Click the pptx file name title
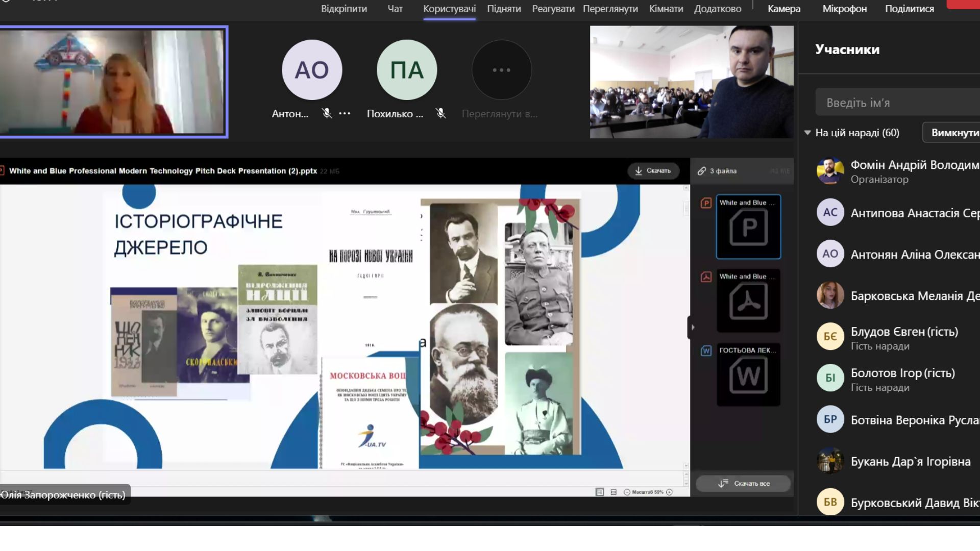This screenshot has height=551, width=980. 163,171
